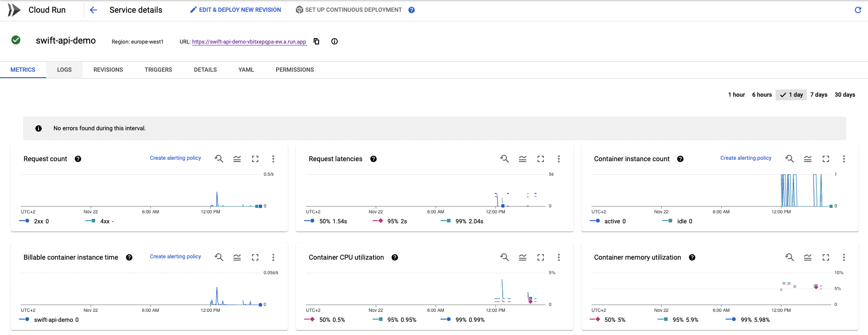Screen dimensions: 868x335
Task: Reset zoom on Container instance count chart
Action: pyautogui.click(x=790, y=158)
